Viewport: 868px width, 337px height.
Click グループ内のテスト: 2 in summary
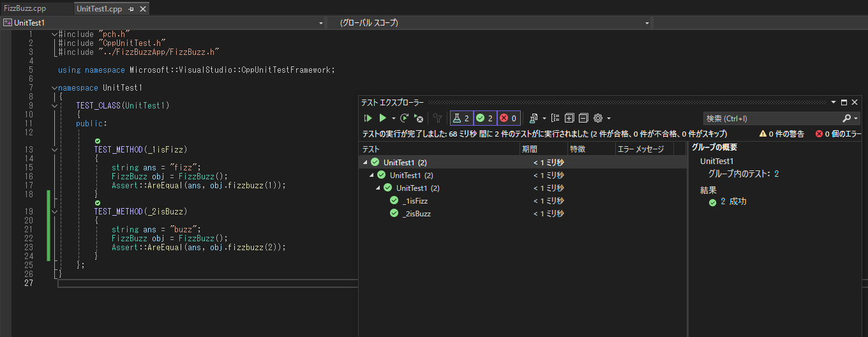tap(744, 174)
